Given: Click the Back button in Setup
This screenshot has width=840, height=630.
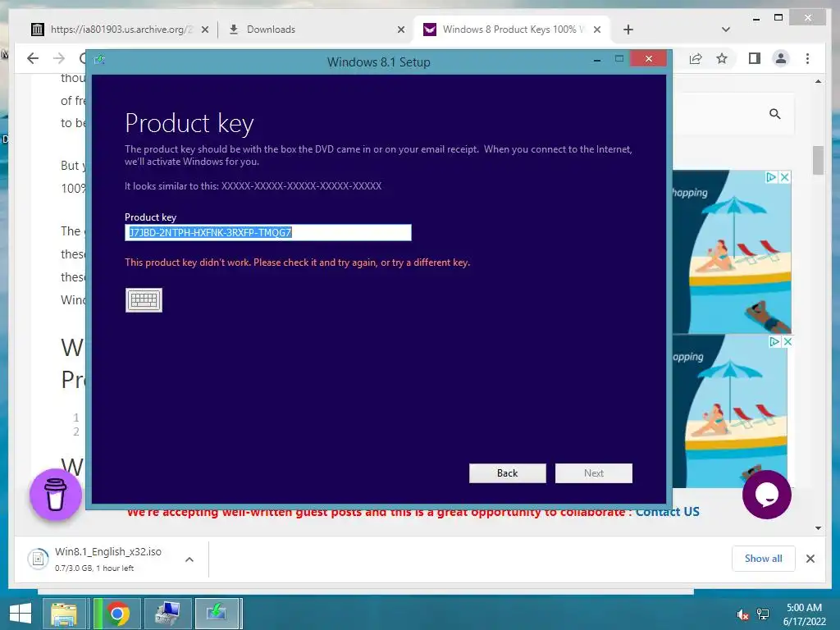Looking at the screenshot, I should pos(507,473).
